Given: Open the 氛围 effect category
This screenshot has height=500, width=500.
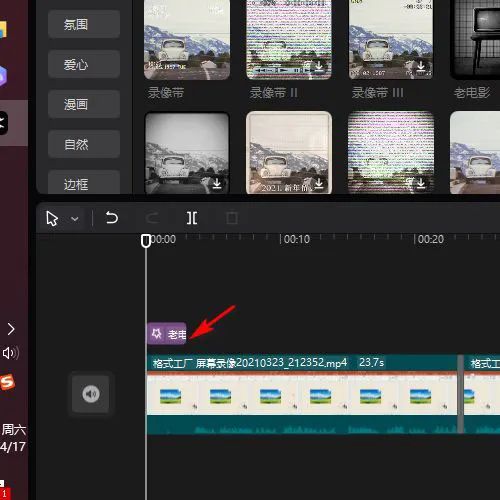Looking at the screenshot, I should tap(84, 24).
